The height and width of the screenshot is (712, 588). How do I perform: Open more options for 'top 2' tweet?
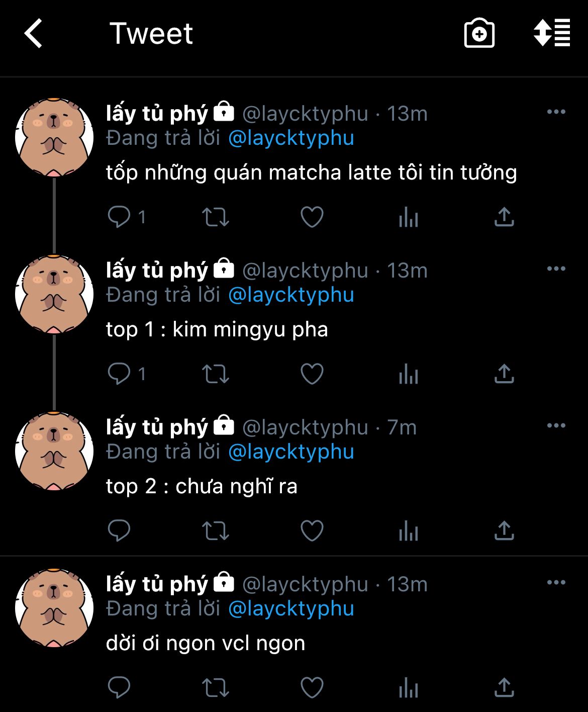click(556, 425)
